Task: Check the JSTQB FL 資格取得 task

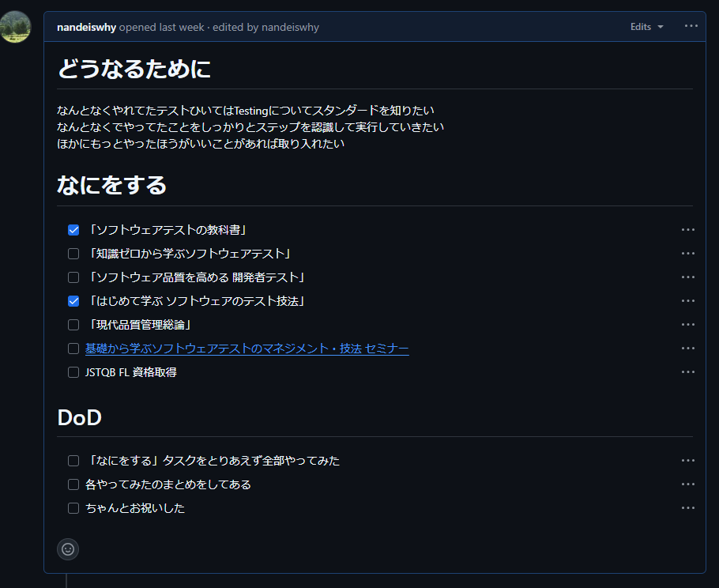Action: point(73,371)
